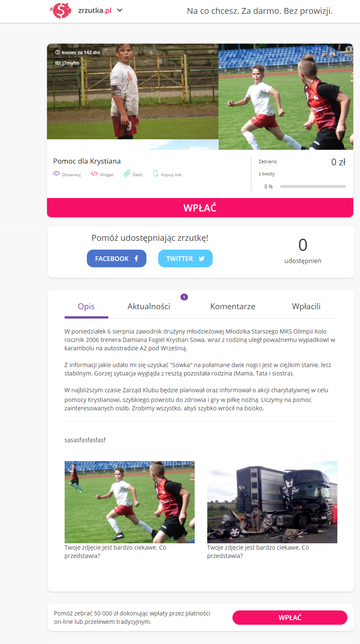Click the Kopiuj link clipboard icon
Image resolution: width=360 pixels, height=644 pixels.
click(x=156, y=174)
